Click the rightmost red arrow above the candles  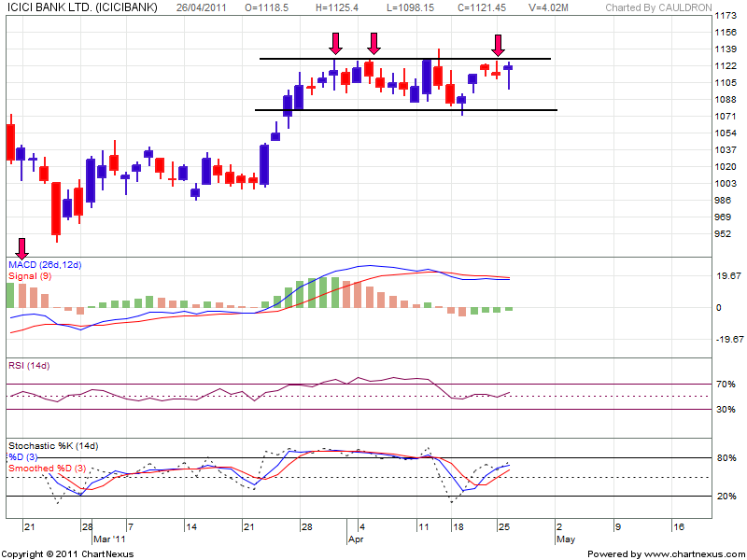point(499,45)
